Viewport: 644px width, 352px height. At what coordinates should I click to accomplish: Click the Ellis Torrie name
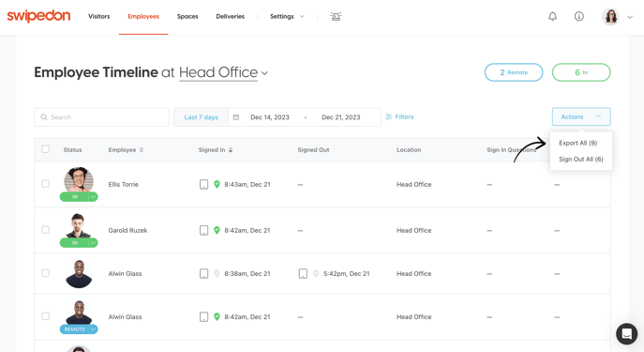coord(123,185)
